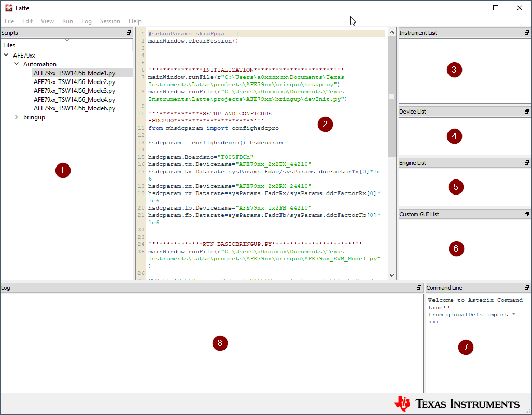The height and width of the screenshot is (415, 532).
Task: Collapse the AFE79xx tree node
Action: [6, 54]
